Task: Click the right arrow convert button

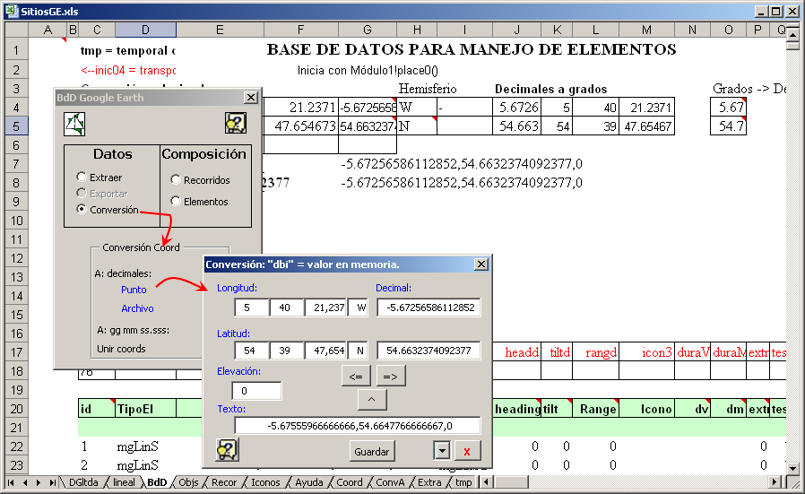Action: tap(390, 376)
